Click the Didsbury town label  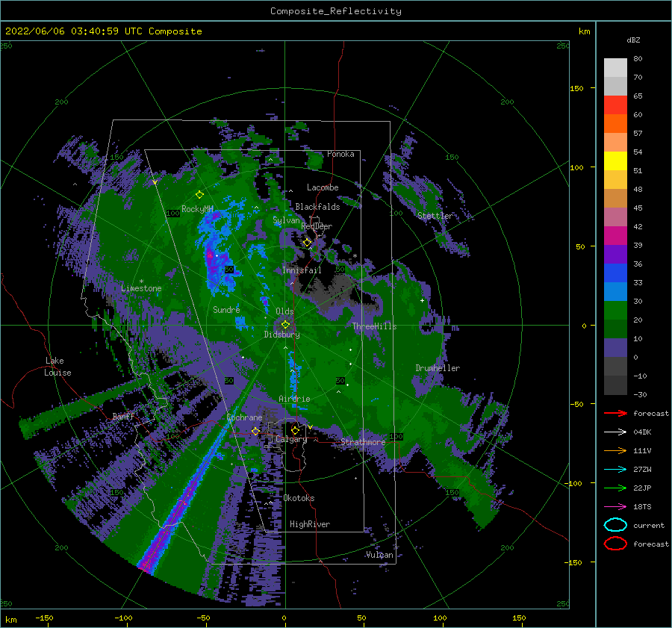coord(282,335)
